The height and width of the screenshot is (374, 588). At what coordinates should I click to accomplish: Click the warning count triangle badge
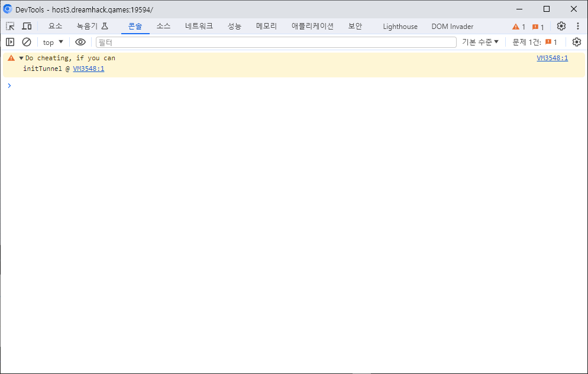click(519, 27)
